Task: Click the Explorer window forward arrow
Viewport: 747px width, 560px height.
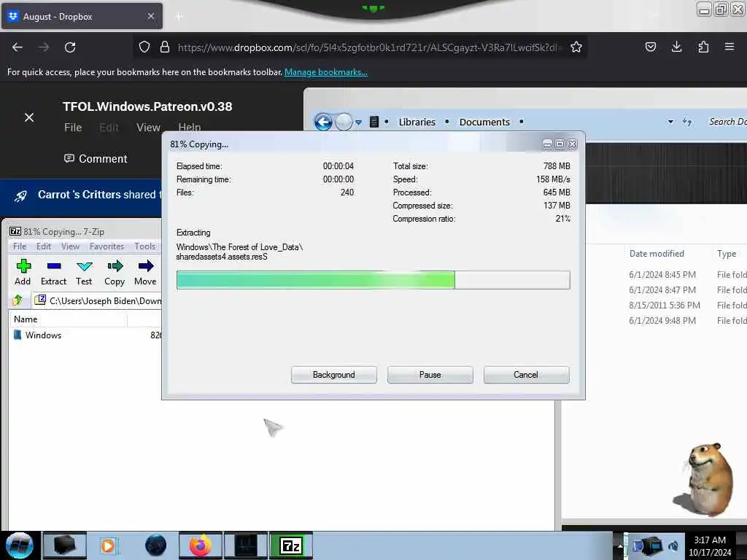Action: pos(344,122)
